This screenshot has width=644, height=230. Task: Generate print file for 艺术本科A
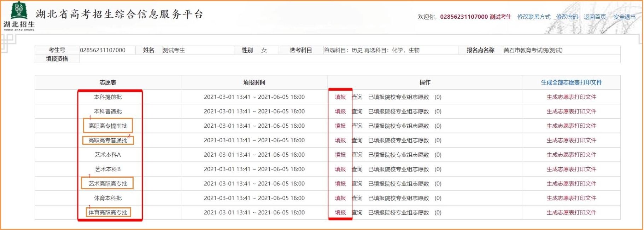pyautogui.click(x=571, y=155)
